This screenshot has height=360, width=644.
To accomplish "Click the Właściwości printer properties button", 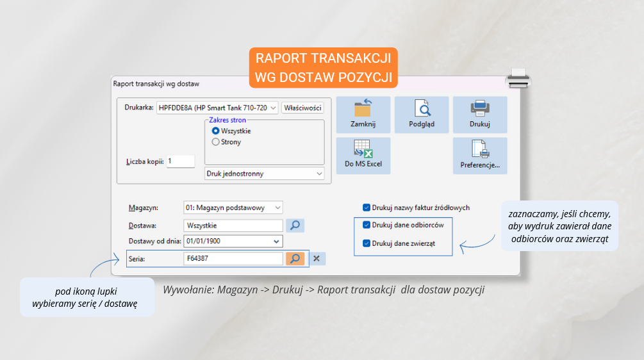I will [302, 108].
